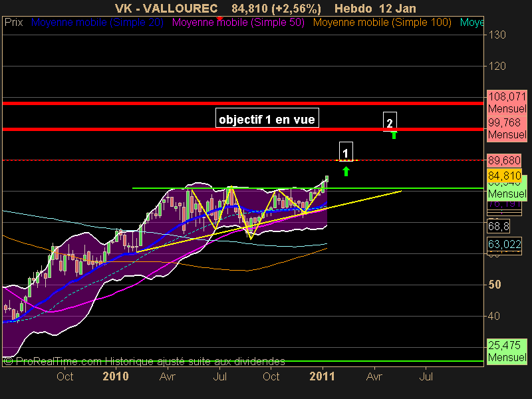Click the green arrow below box 1
Screen dimensions: 532x399
(346, 172)
